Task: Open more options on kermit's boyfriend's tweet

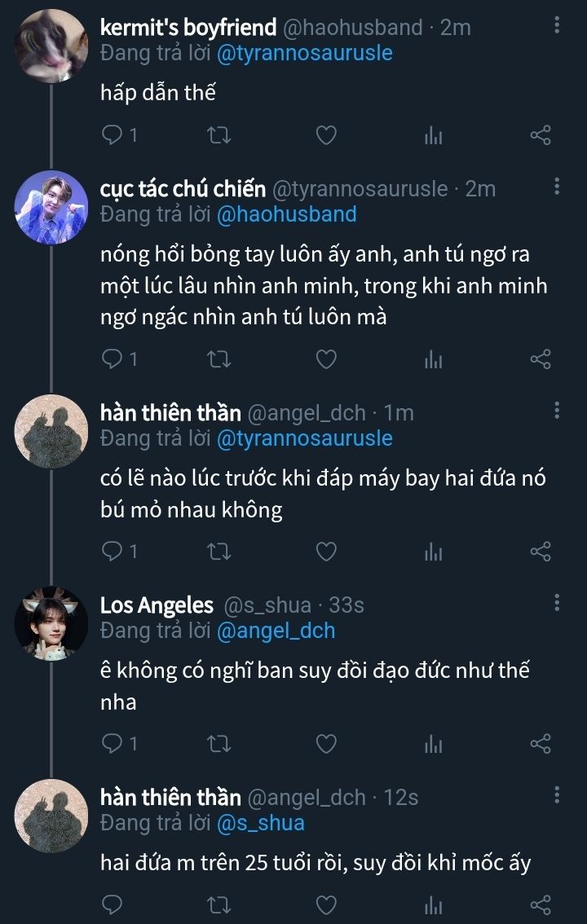Action: pyautogui.click(x=557, y=26)
